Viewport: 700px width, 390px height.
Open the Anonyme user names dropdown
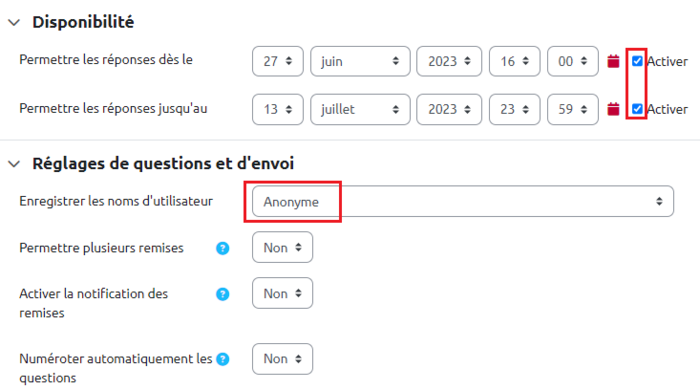[463, 201]
